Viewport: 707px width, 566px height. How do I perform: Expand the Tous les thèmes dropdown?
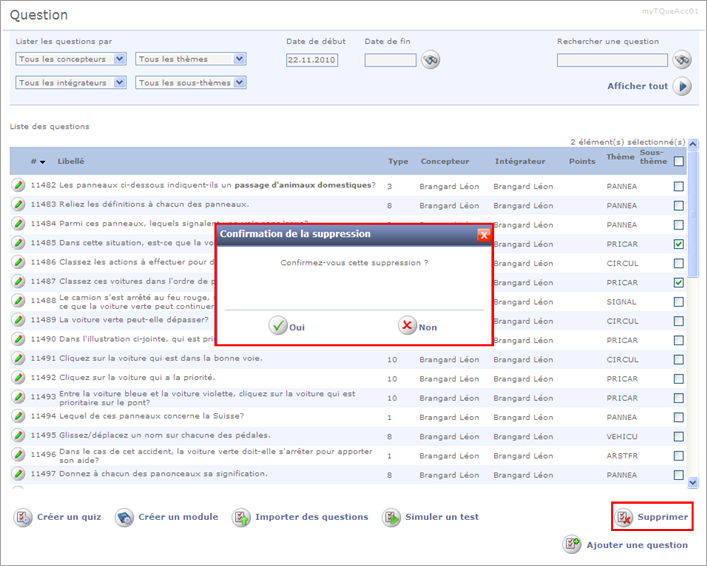point(190,59)
